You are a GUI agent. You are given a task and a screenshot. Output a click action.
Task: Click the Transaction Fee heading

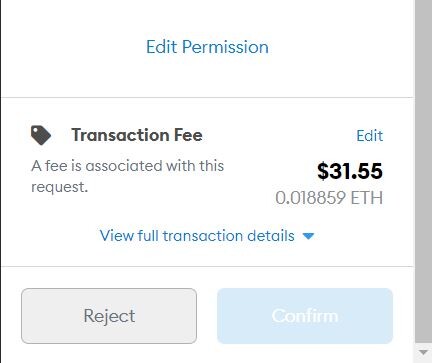(x=137, y=135)
